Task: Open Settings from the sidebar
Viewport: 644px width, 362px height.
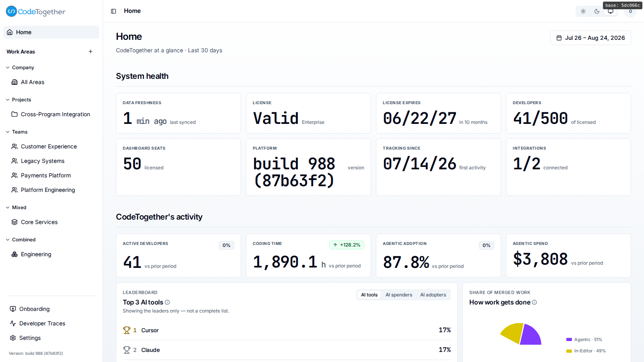Action: click(x=51, y=338)
